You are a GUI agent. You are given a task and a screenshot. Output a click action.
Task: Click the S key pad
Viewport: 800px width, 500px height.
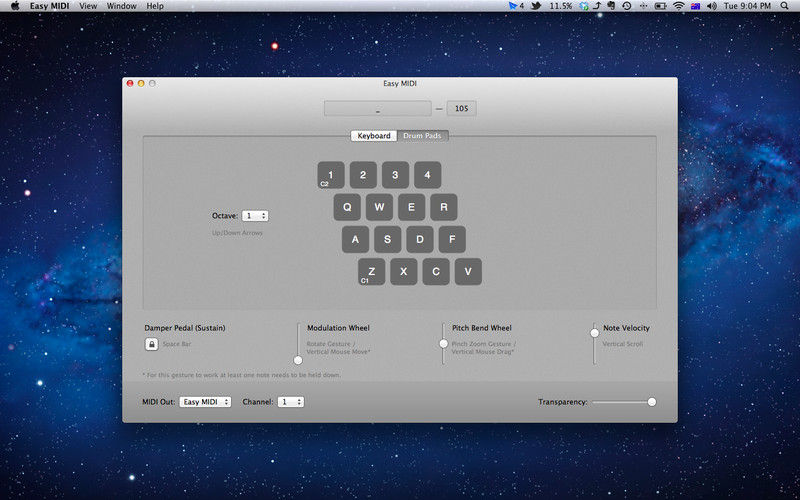pos(387,239)
